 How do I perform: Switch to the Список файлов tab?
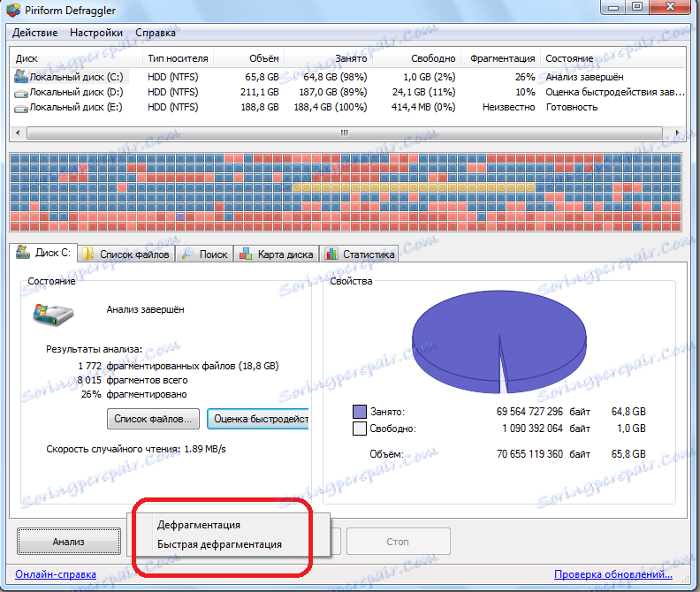tap(126, 254)
